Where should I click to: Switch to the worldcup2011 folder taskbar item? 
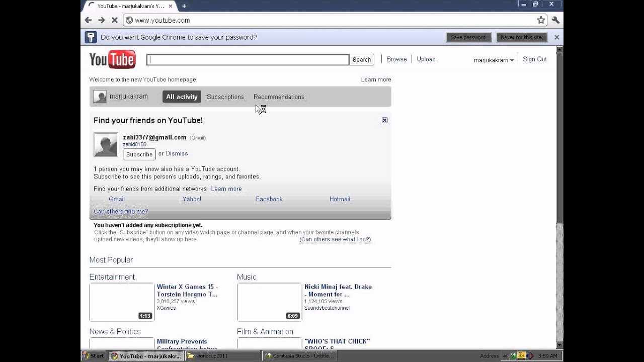tap(222, 356)
